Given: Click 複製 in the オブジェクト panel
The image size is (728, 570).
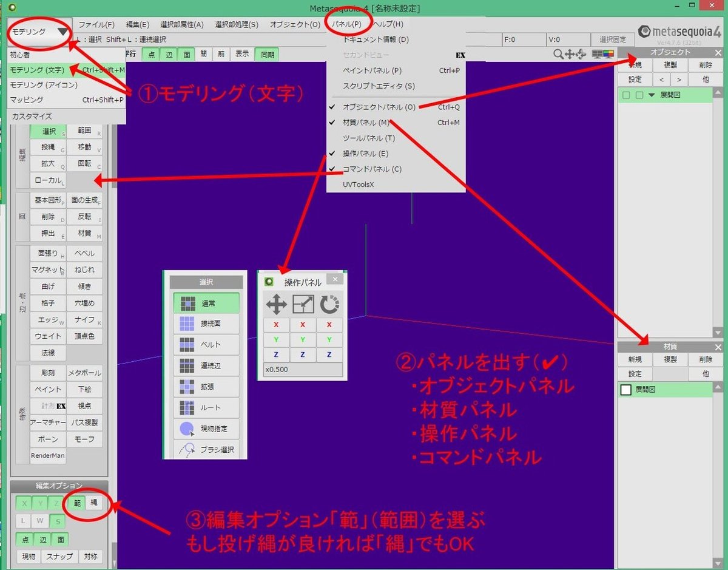Looking at the screenshot, I should pos(670,66).
